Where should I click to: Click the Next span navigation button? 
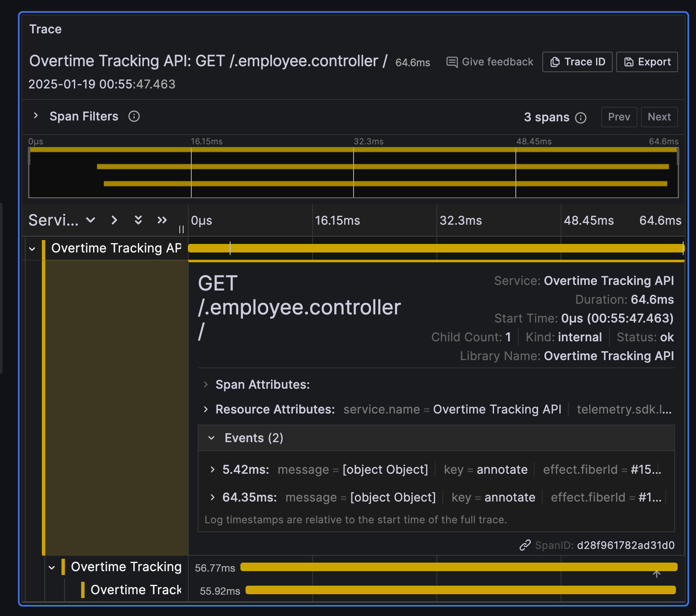tap(659, 117)
